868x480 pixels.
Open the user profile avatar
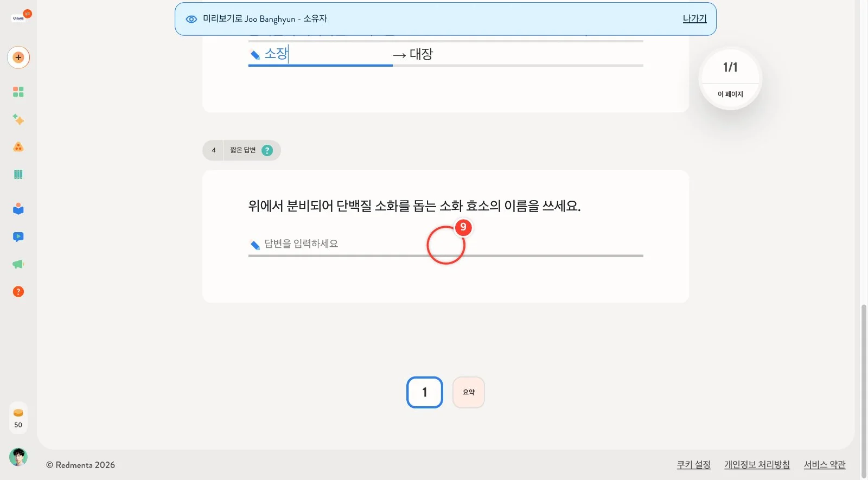point(18,457)
